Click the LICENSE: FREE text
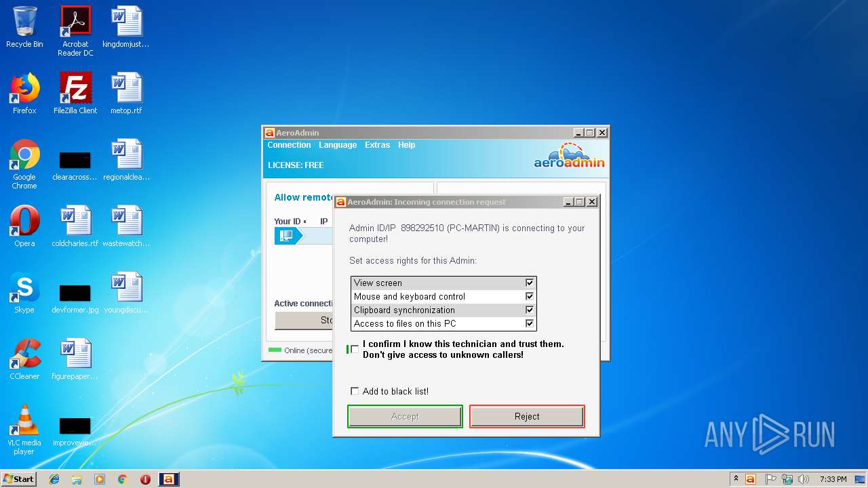 pos(296,165)
